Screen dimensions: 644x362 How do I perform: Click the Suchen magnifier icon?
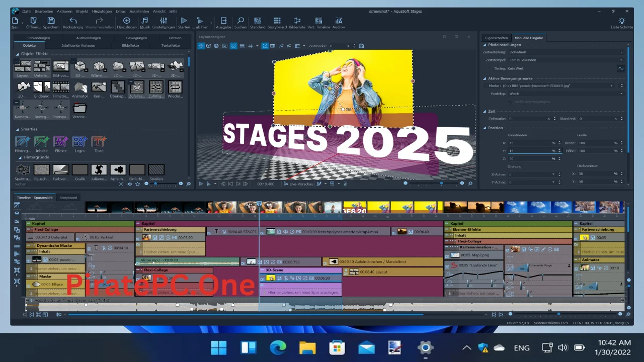click(240, 23)
